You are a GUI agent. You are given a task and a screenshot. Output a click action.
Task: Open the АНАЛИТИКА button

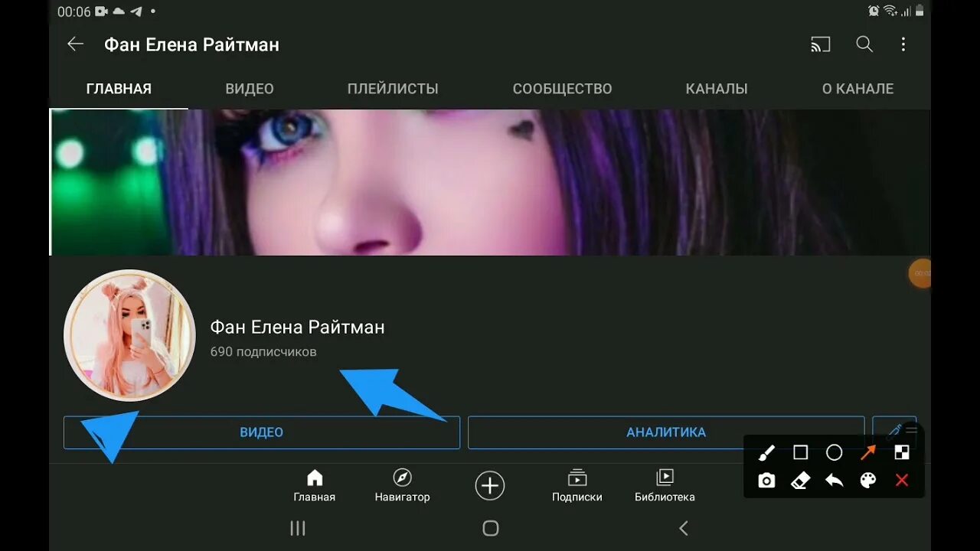click(666, 432)
